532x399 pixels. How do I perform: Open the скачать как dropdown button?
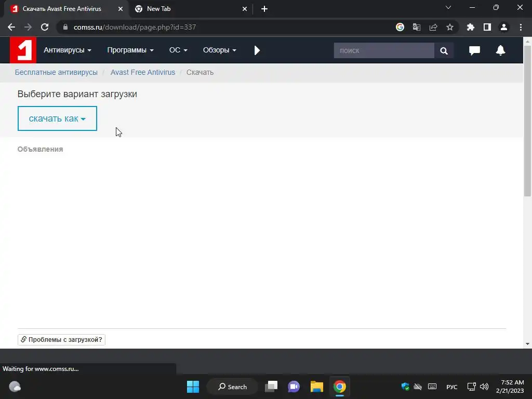(57, 118)
